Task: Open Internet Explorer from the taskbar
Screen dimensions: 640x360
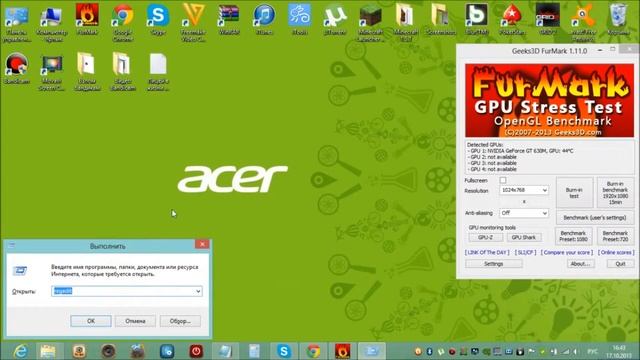Action: (20, 351)
